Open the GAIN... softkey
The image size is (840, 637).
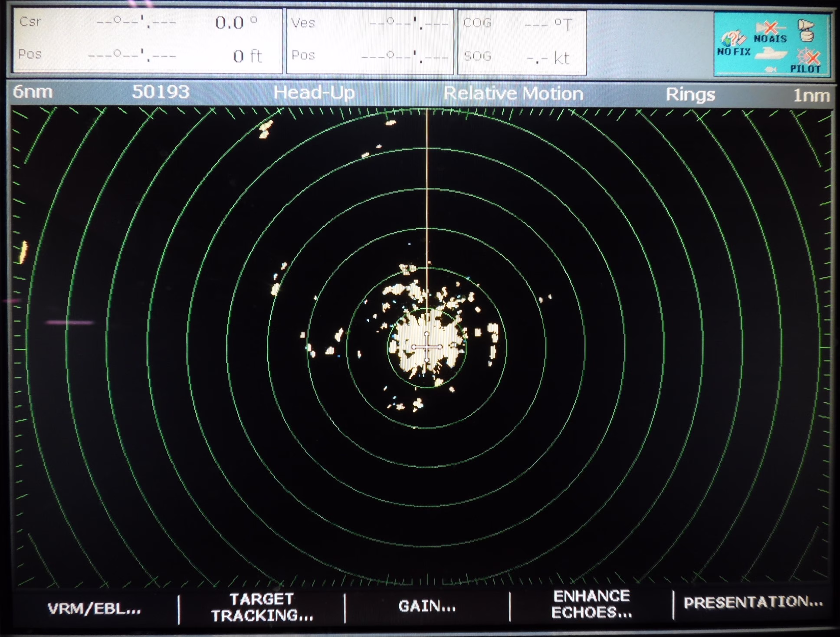pyautogui.click(x=427, y=605)
